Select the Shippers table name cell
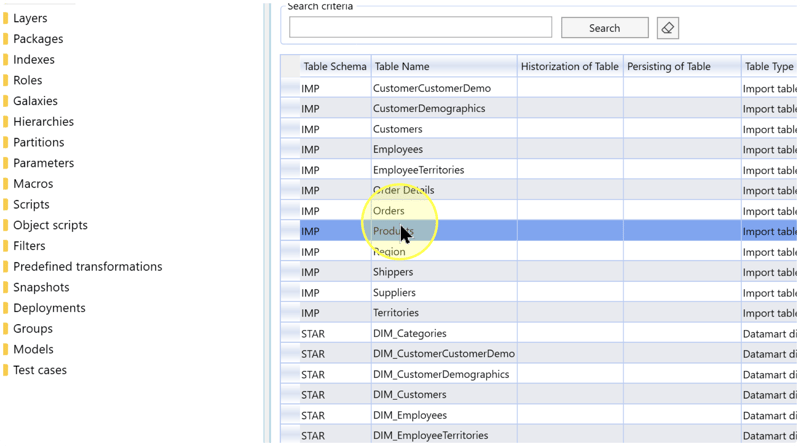 pyautogui.click(x=444, y=271)
